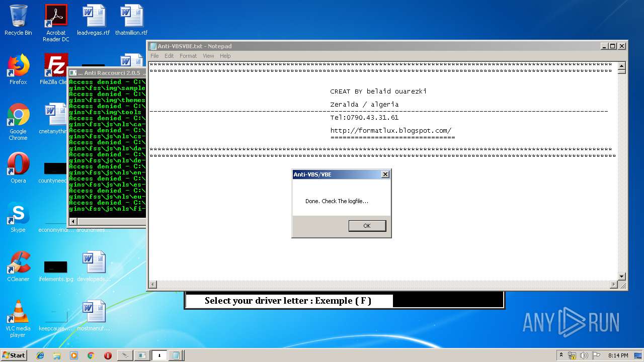Click OK in the Anti-VBS/VBE dialog
The height and width of the screenshot is (362, 644).
coord(367,226)
